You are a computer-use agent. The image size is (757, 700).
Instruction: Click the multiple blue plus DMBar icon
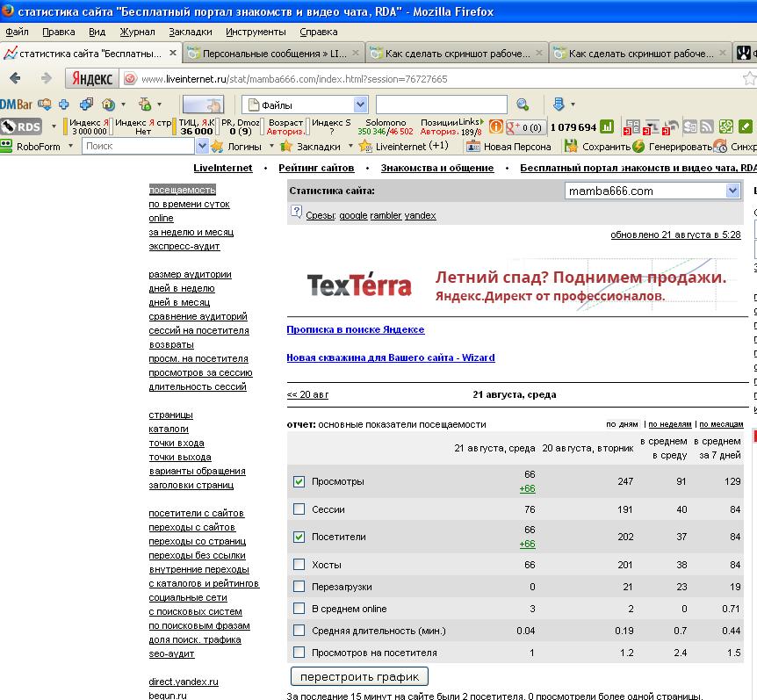(86, 104)
